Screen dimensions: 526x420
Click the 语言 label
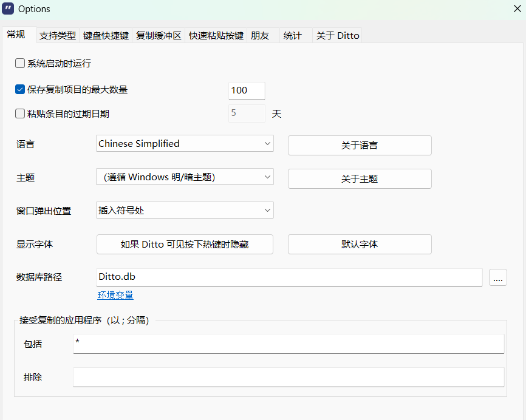26,144
